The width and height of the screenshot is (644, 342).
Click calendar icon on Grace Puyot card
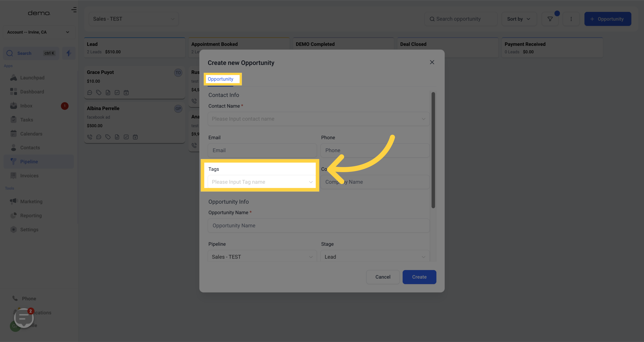click(x=126, y=93)
